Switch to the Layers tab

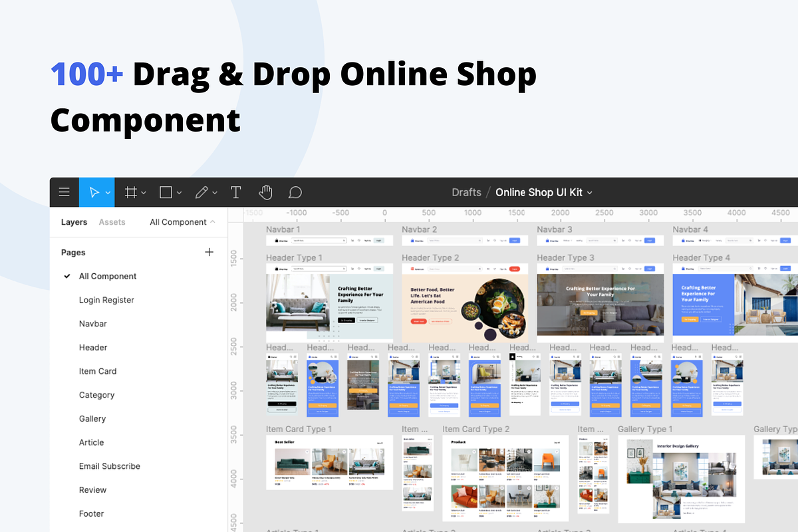[x=74, y=222]
